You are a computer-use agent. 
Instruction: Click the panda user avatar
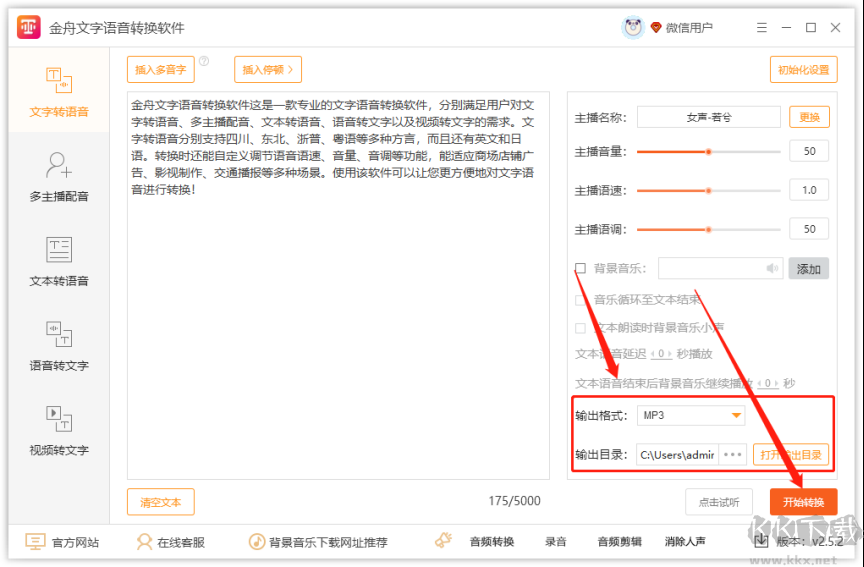tap(633, 27)
